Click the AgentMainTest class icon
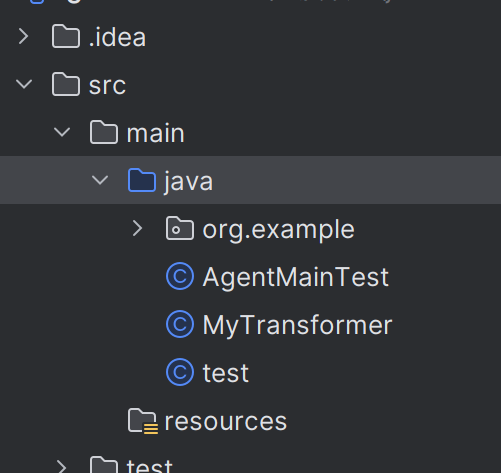This screenshot has width=501, height=473. (180, 276)
